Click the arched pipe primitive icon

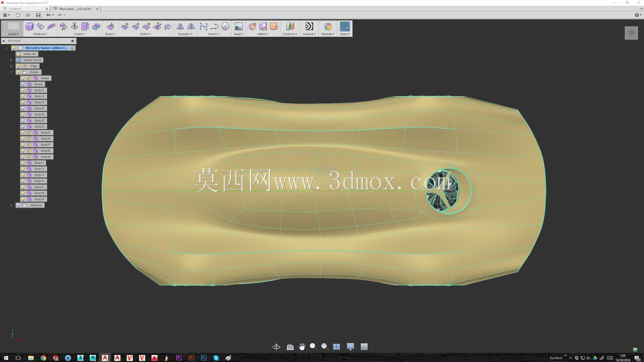coord(51,26)
